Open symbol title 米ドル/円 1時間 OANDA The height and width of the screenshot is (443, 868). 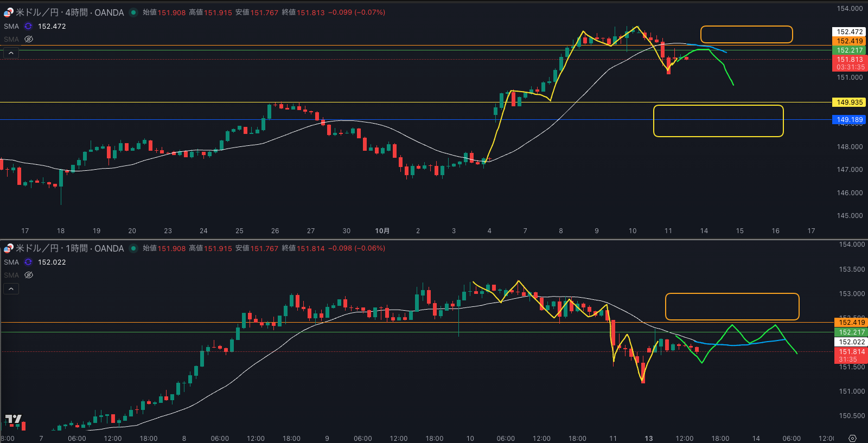pyautogui.click(x=69, y=248)
